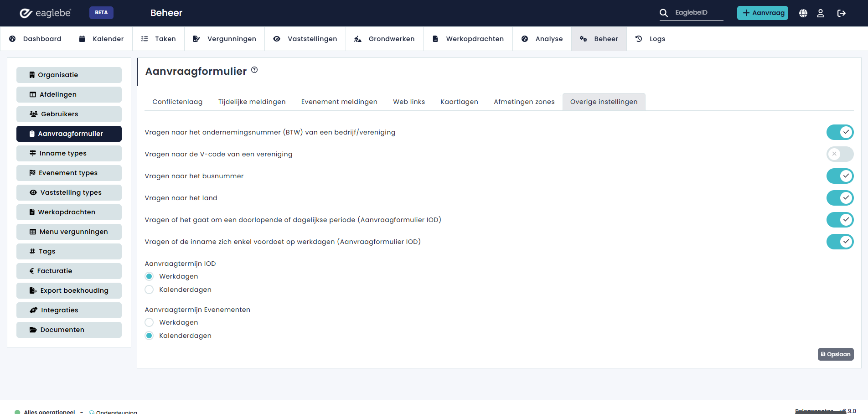
Task: Click the Gebruikers people icon
Action: point(34,114)
